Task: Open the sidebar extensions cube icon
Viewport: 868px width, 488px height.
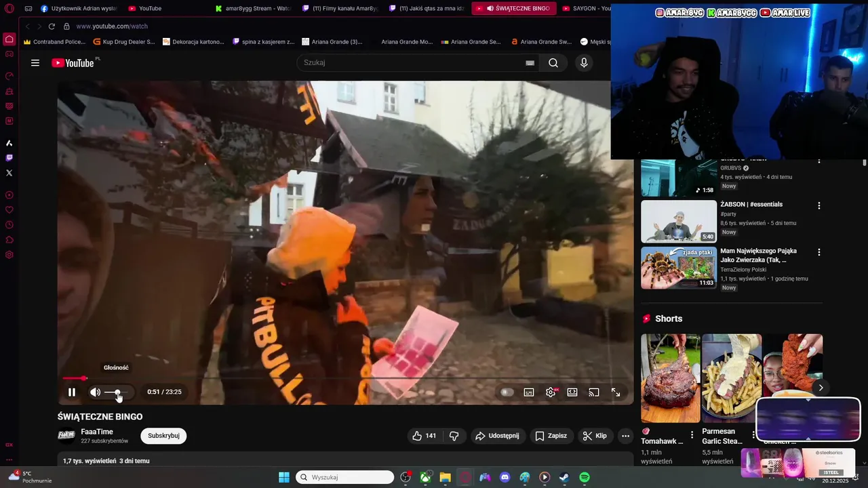Action: click(9, 240)
